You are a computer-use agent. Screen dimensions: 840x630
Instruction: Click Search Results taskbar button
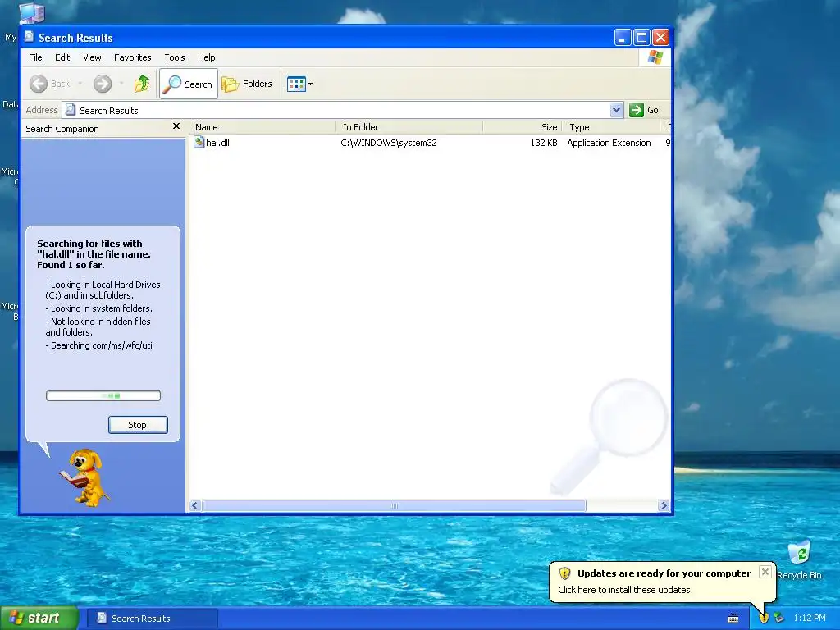pyautogui.click(x=152, y=619)
